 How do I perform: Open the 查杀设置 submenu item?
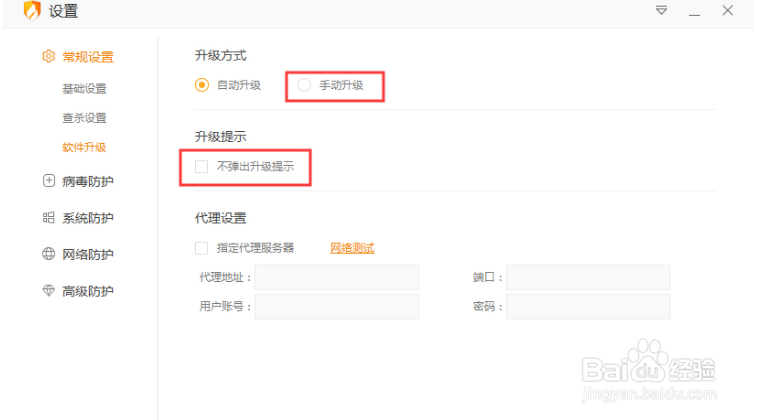(84, 118)
